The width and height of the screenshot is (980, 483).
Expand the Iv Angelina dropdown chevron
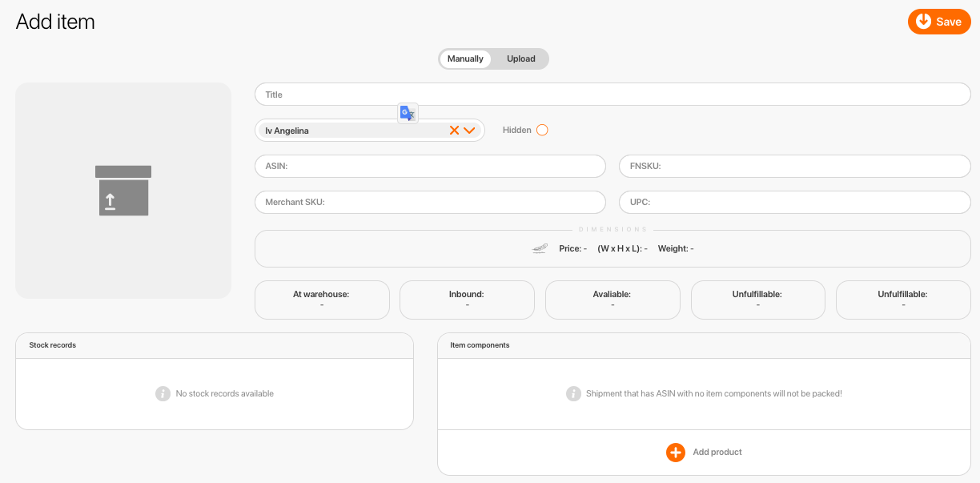470,131
